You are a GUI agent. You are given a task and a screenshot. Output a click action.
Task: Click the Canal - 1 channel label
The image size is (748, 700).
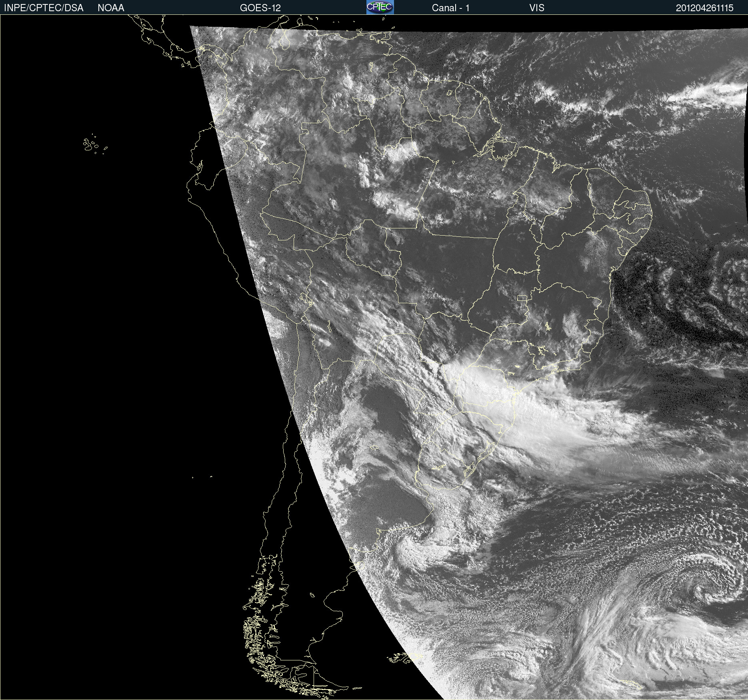pyautogui.click(x=450, y=8)
